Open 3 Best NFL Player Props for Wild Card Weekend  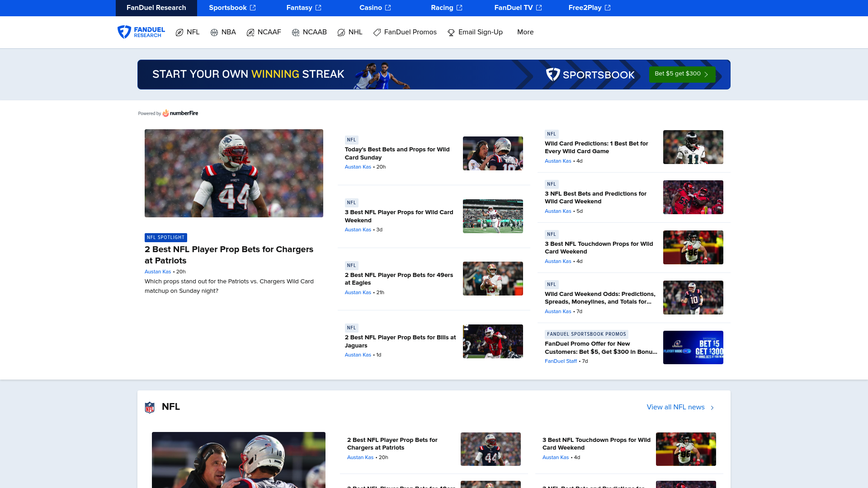399,216
